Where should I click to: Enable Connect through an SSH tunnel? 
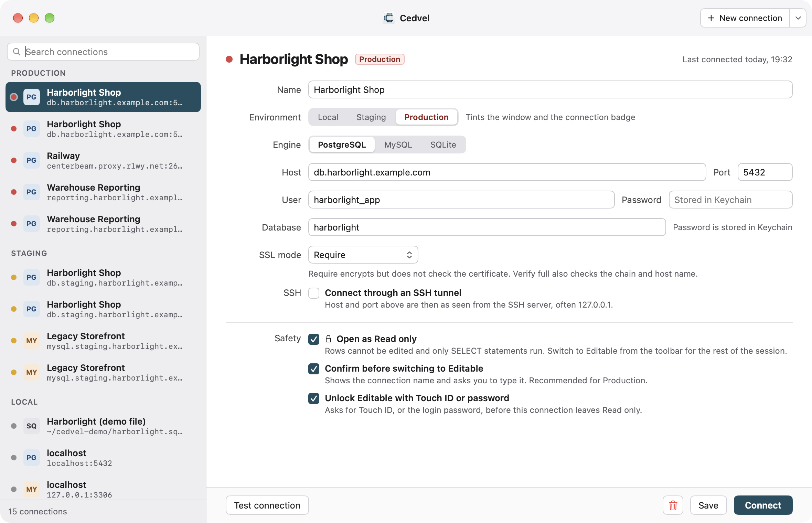point(314,293)
